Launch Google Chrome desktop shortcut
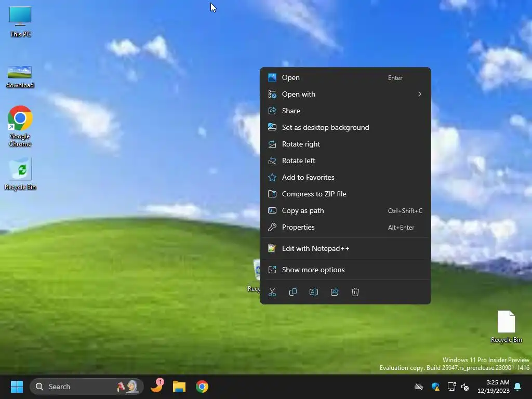Screen dimensions: 532x399 pyautogui.click(x=20, y=126)
